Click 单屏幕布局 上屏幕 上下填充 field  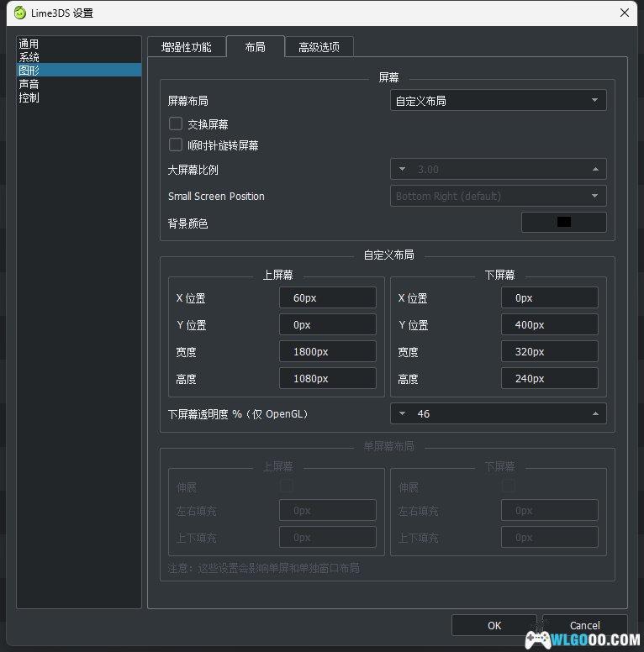[328, 537]
